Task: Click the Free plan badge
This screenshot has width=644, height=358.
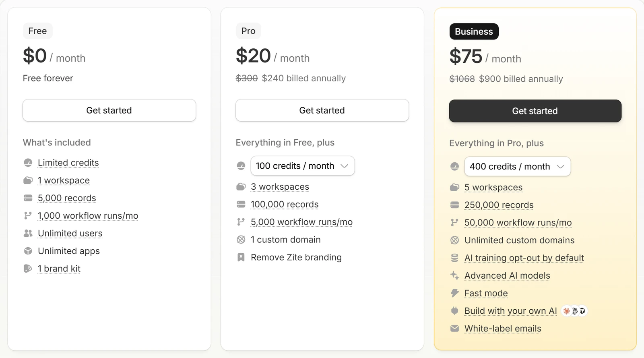Action: click(37, 31)
